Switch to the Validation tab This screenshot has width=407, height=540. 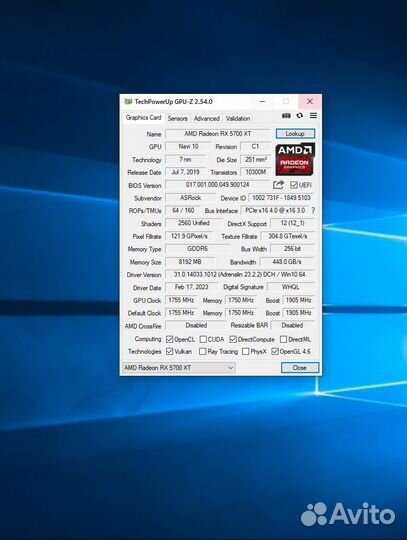[238, 118]
